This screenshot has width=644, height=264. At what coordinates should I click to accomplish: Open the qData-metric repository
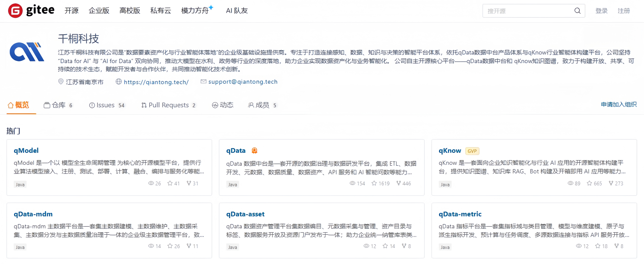pyautogui.click(x=460, y=214)
